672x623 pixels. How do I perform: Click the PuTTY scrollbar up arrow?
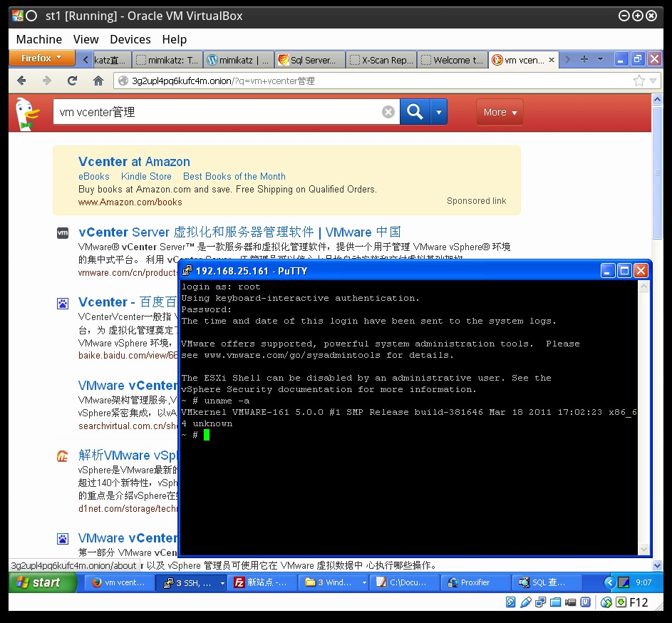click(x=643, y=287)
